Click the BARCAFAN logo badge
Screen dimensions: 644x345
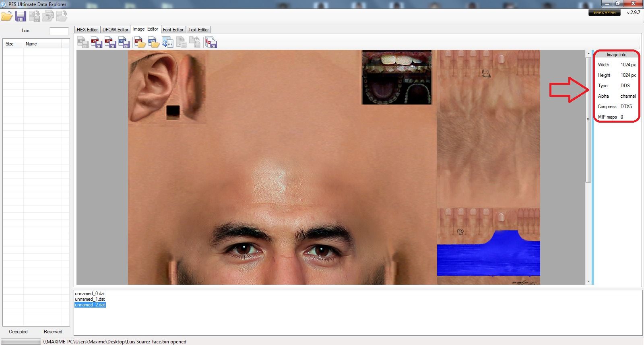[x=604, y=12]
